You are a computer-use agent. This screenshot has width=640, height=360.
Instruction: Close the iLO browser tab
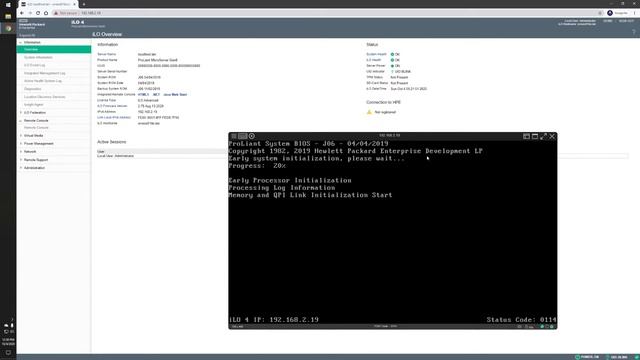click(x=74, y=4)
